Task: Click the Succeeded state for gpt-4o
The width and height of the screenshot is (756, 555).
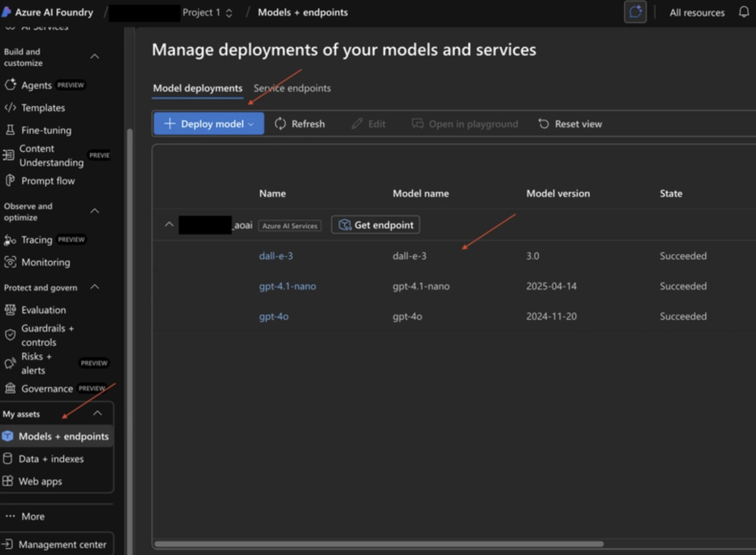Action: pos(683,316)
